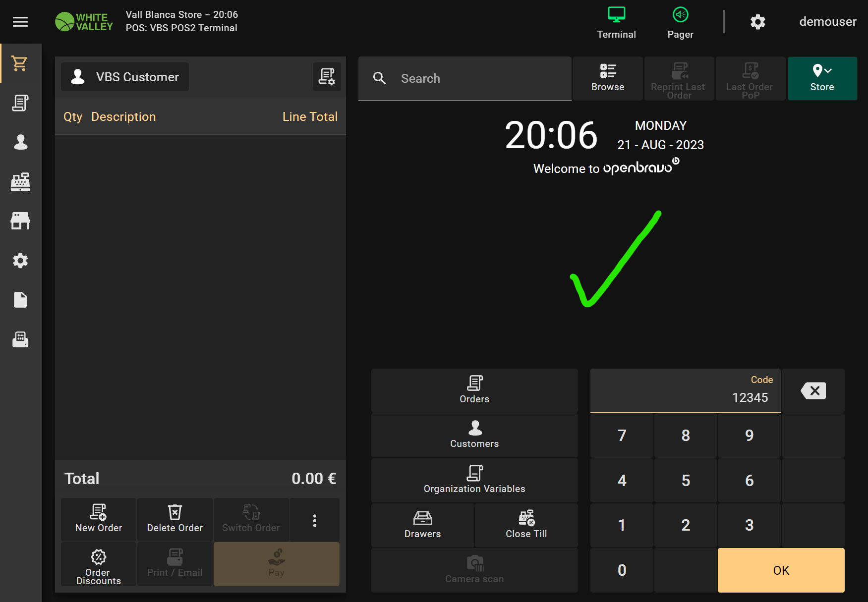Open the order settings receipt icon
This screenshot has width=868, height=602.
pyautogui.click(x=327, y=77)
